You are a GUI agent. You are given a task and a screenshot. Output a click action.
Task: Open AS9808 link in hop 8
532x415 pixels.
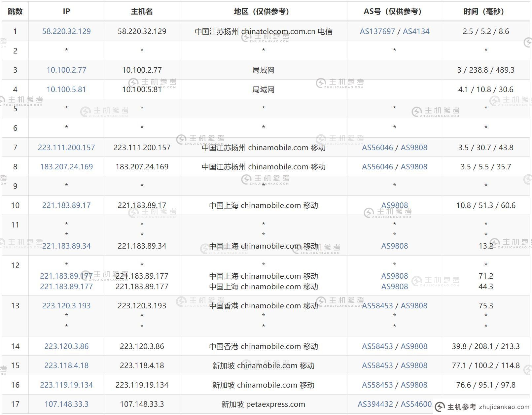414,167
